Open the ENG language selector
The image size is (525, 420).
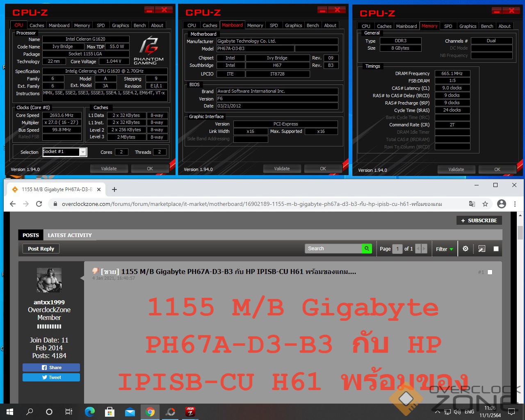click(x=470, y=412)
